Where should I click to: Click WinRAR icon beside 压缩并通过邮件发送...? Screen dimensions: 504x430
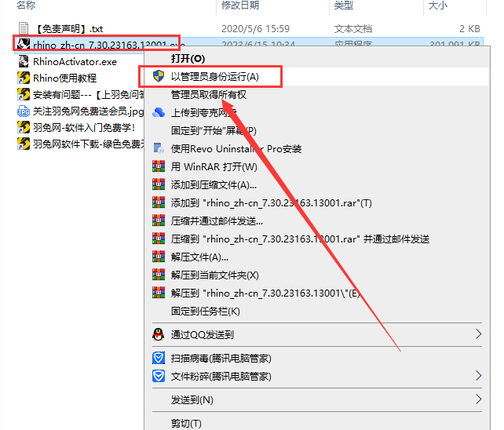click(159, 220)
